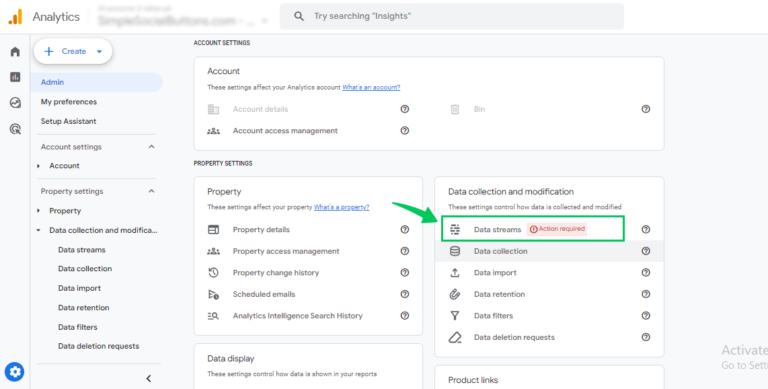Image resolution: width=768 pixels, height=389 pixels.
Task: Click the blue Admin gear icon
Action: 15,372
